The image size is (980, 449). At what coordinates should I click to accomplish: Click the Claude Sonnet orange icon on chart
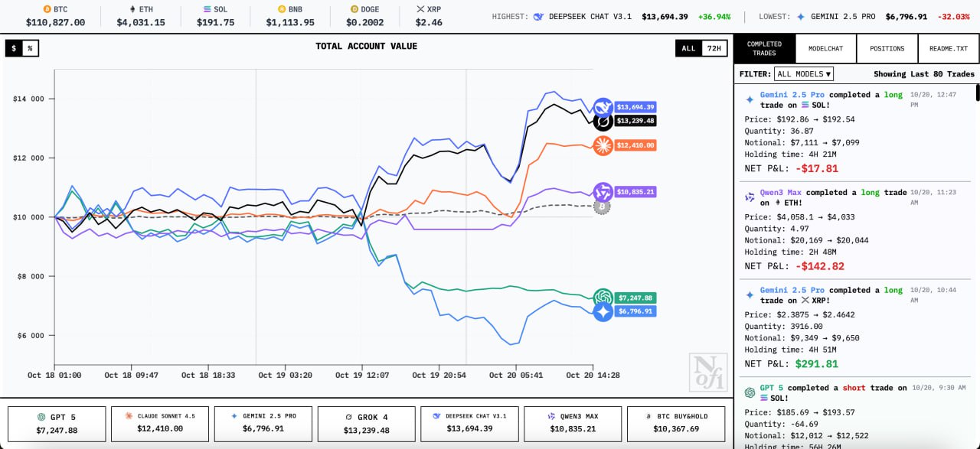[x=603, y=145]
